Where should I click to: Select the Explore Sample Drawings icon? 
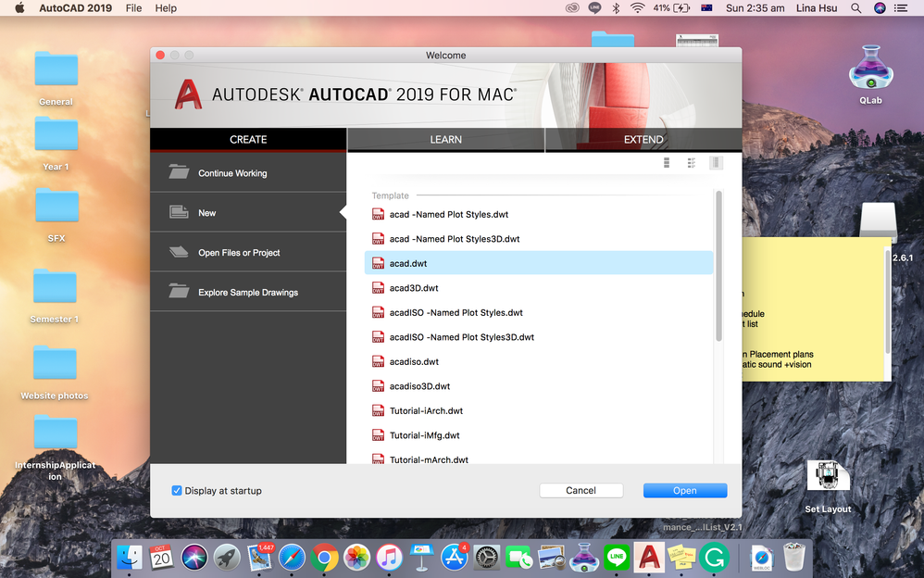(x=179, y=292)
